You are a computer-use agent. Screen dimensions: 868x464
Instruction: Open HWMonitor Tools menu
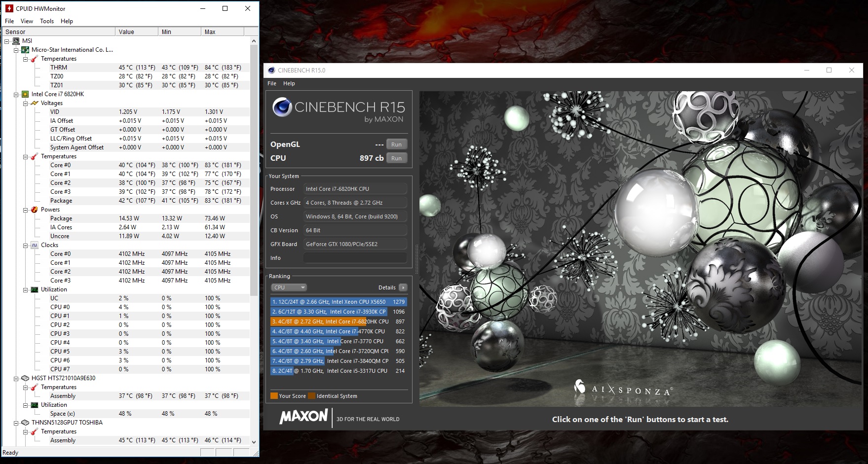(x=47, y=21)
